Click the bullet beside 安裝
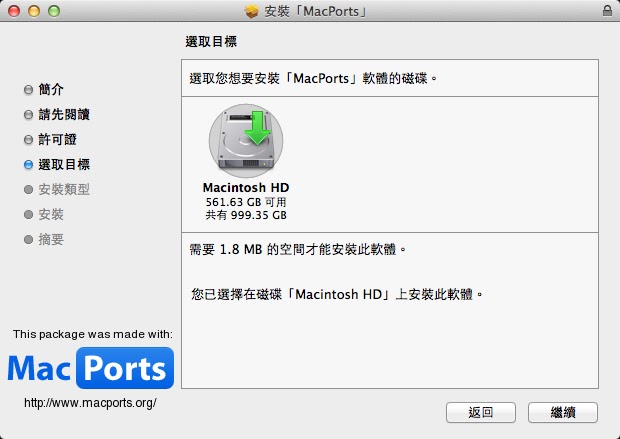Screen dimensions: 620x439 (28, 214)
